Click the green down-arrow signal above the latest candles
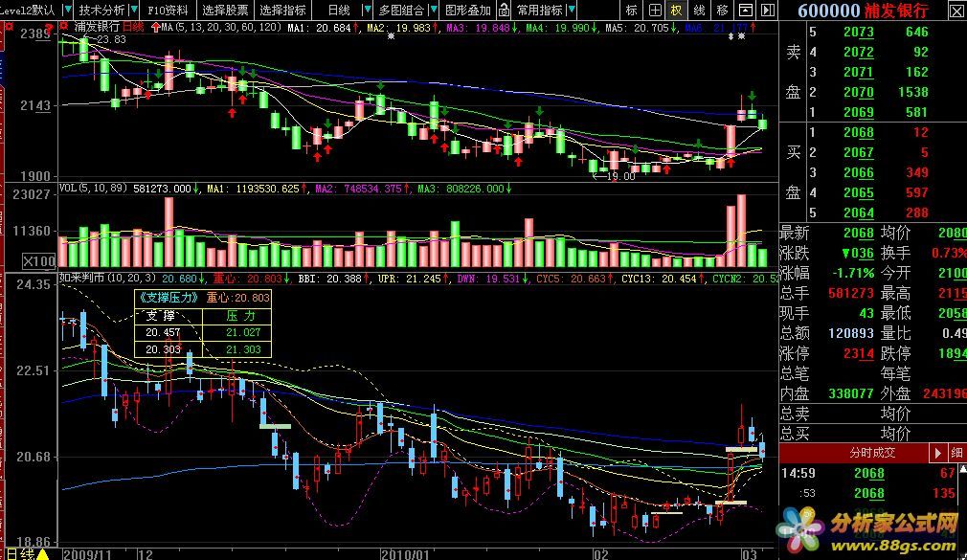 pos(753,96)
